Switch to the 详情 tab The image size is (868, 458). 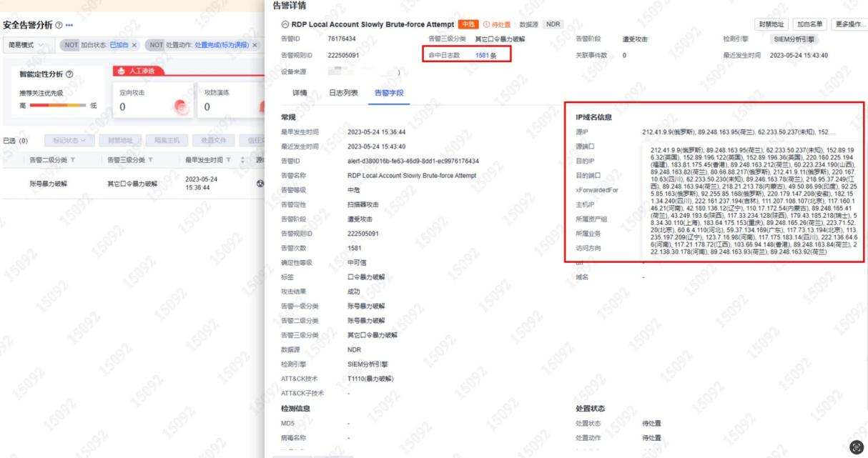point(300,93)
